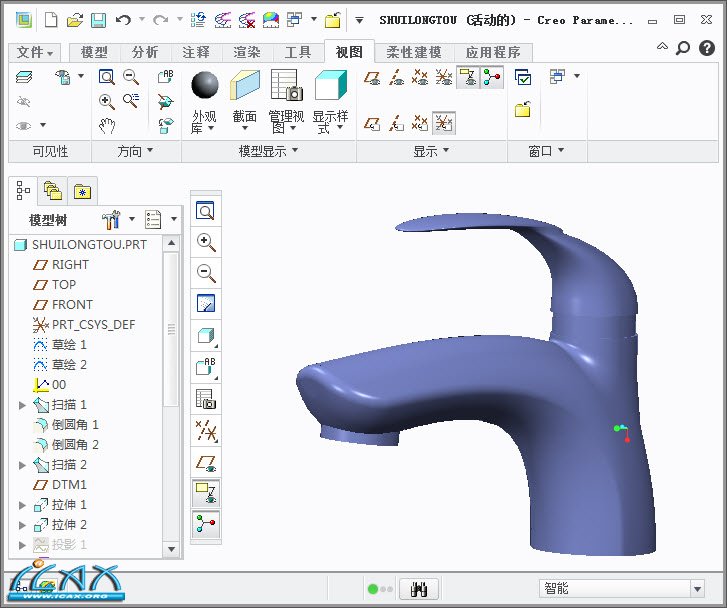Open the 柔性建模 ribbon tab
Screen dimensions: 727x608
point(412,52)
